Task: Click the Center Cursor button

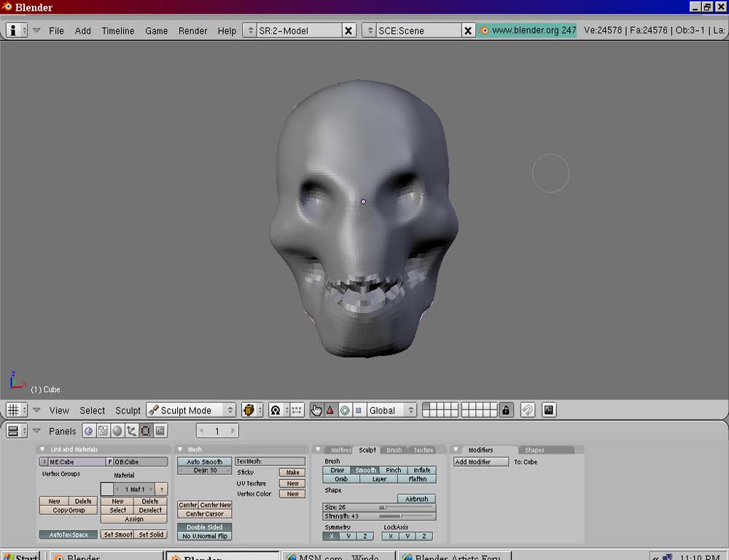Action: pos(204,514)
